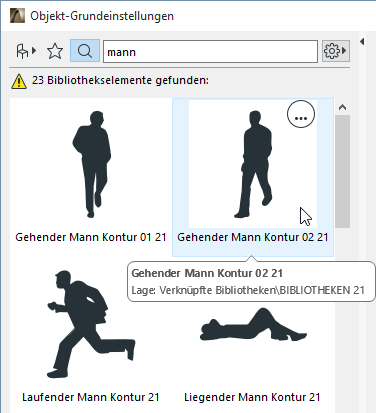This screenshot has height=413, width=376.
Task: Toggle the search magnifier mode button
Action: tap(85, 51)
